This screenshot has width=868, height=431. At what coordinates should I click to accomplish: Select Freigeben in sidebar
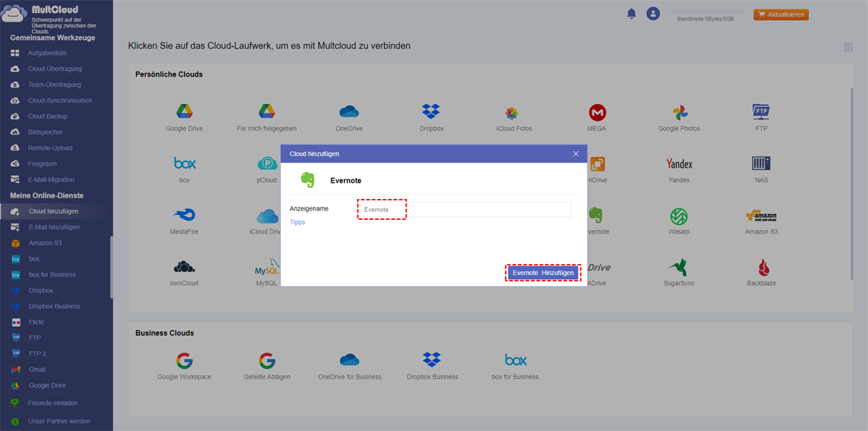point(43,164)
